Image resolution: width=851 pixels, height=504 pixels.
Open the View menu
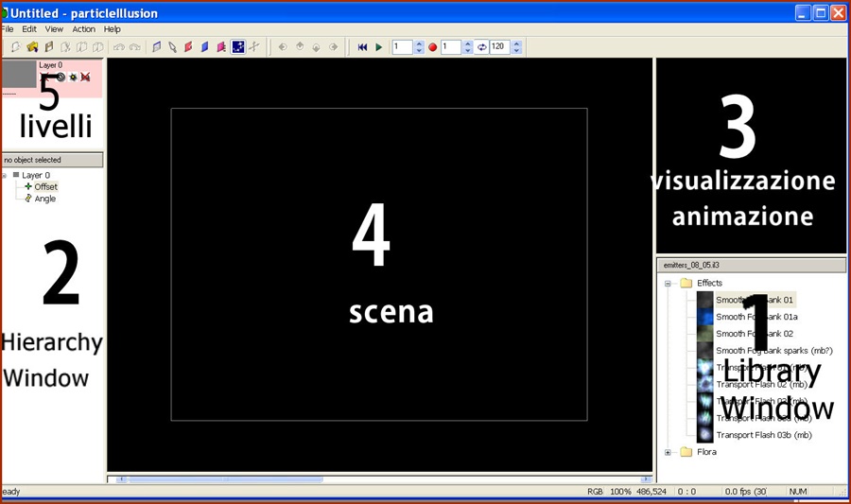tap(54, 29)
